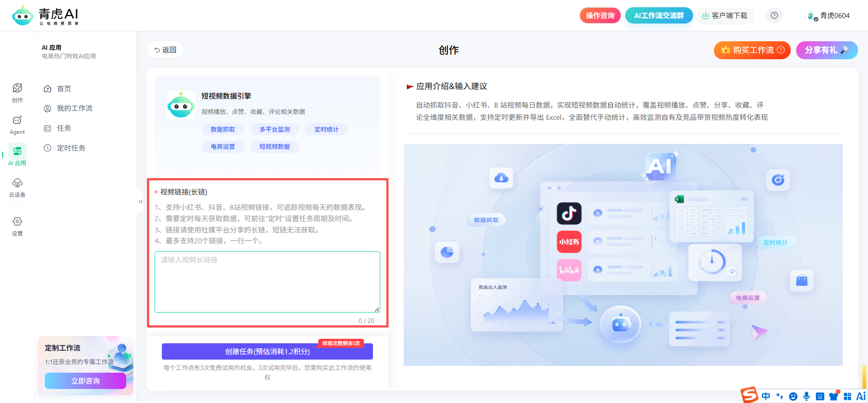Click the 体验次数剩余1次 badge
The width and height of the screenshot is (868, 403).
tap(341, 343)
